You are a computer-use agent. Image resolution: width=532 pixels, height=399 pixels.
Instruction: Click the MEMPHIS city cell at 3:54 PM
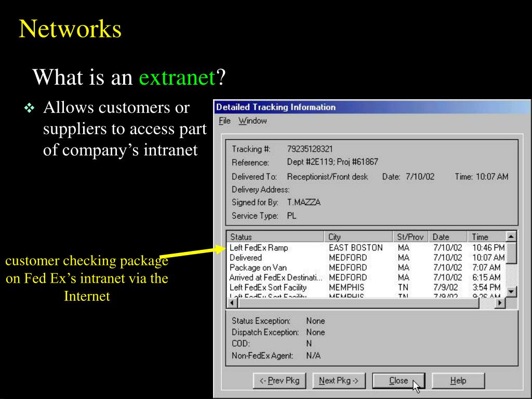(347, 287)
